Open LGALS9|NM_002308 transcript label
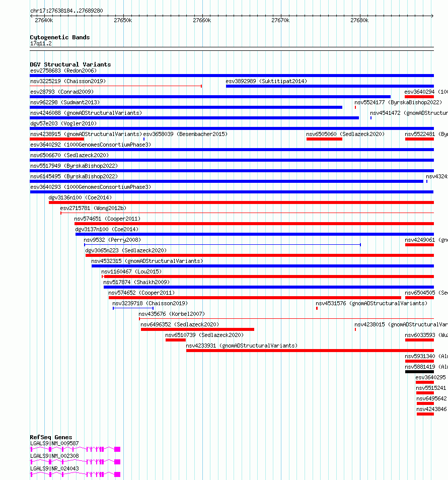This screenshot has height=480, width=448. point(54,456)
